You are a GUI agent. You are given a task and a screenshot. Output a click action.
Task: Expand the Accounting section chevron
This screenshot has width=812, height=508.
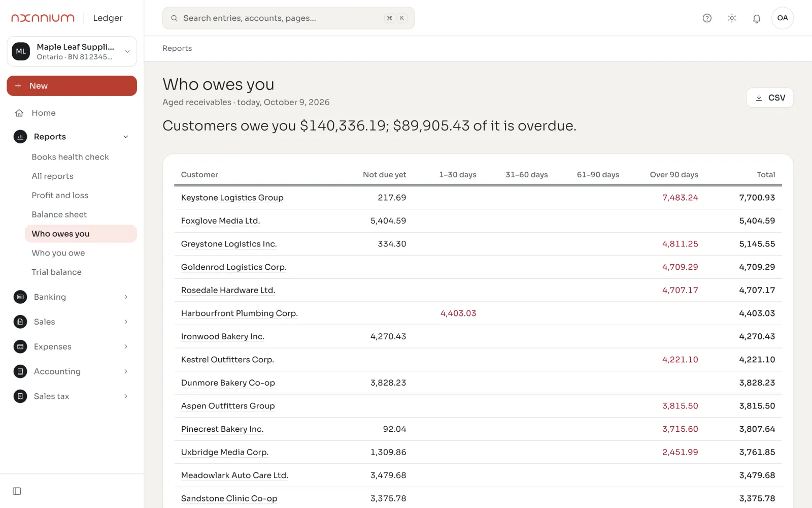(x=126, y=371)
